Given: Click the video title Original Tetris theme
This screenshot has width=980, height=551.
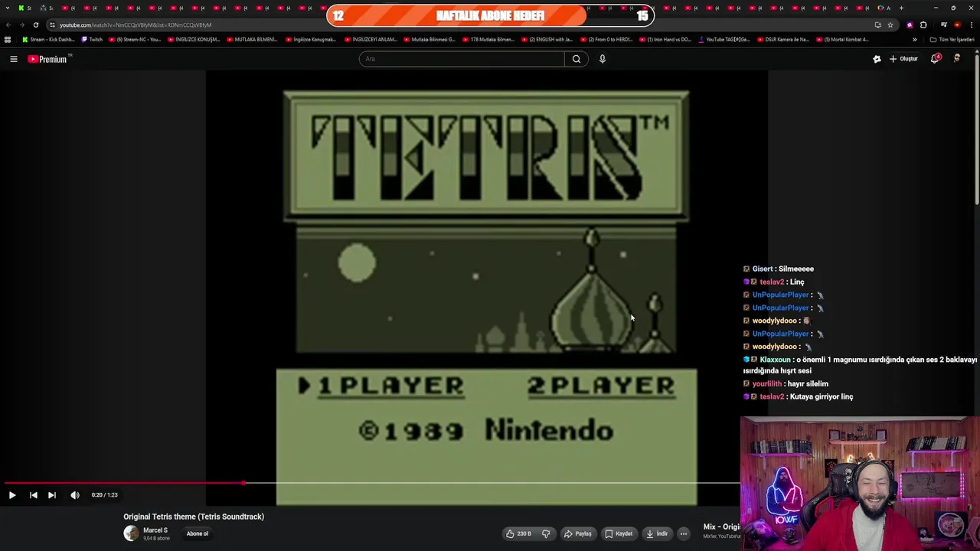Looking at the screenshot, I should [194, 517].
